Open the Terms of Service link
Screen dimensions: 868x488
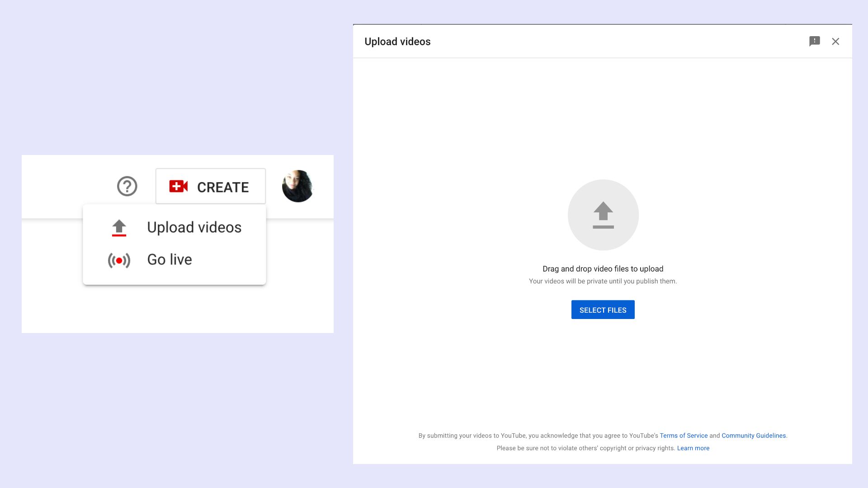(x=684, y=436)
